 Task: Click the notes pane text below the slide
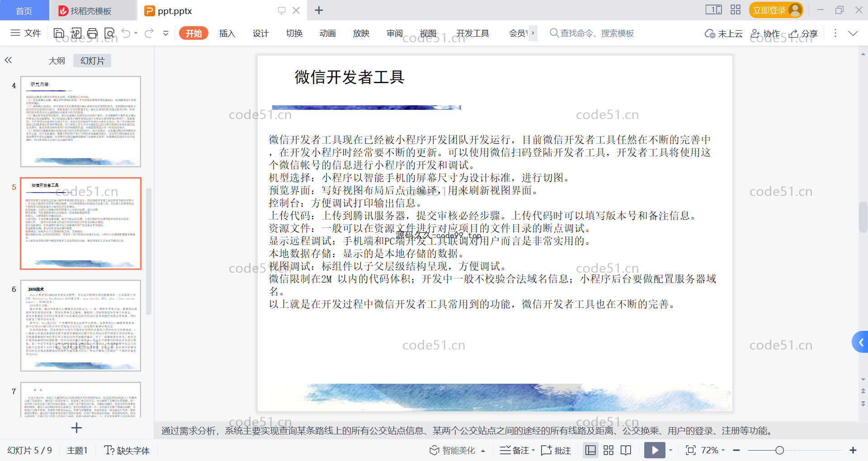tap(467, 431)
